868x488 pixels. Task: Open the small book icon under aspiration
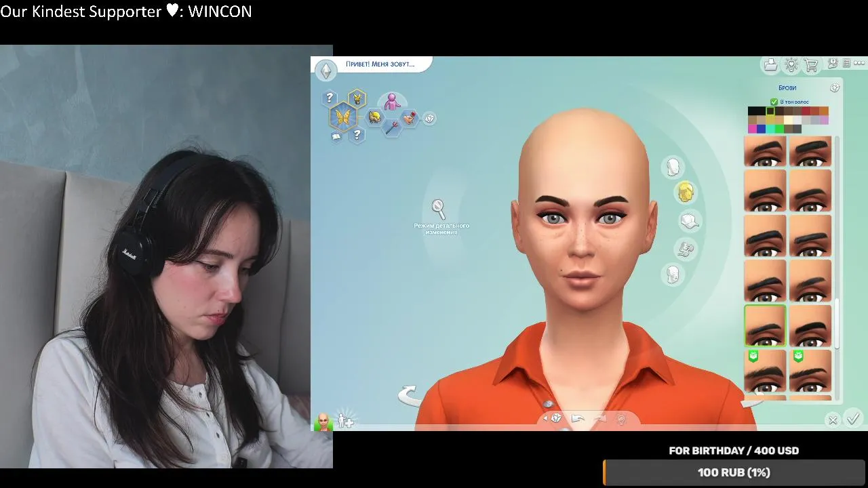coord(336,136)
